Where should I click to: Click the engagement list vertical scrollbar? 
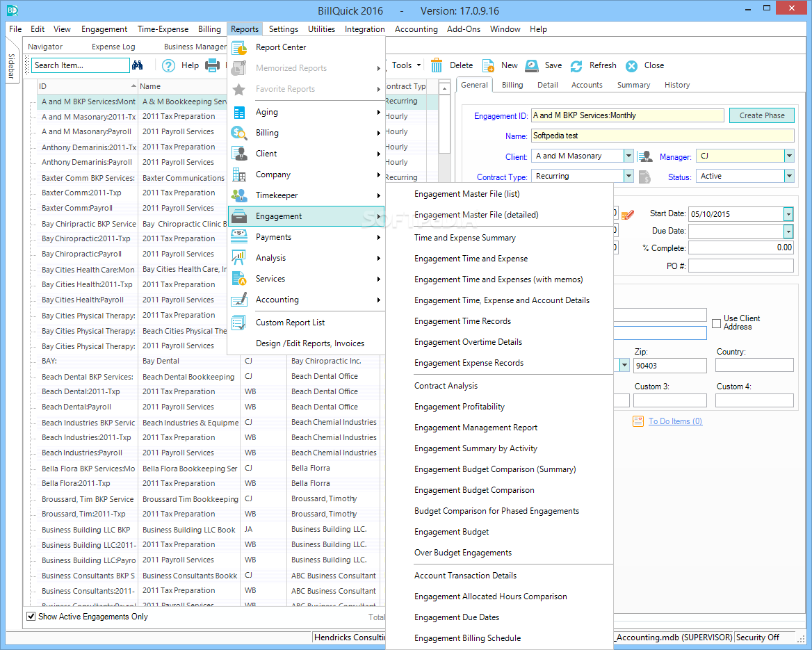click(444, 124)
